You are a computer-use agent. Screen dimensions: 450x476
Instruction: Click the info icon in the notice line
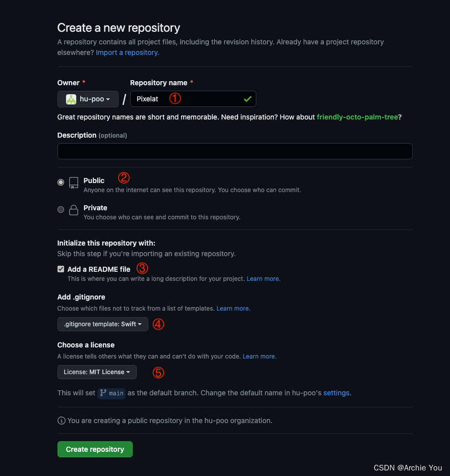pos(61,420)
